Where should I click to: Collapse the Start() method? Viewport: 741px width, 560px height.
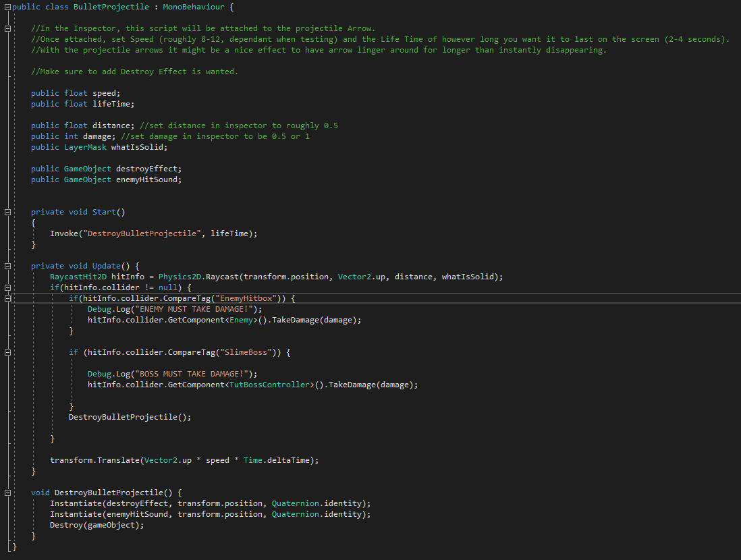click(x=7, y=212)
